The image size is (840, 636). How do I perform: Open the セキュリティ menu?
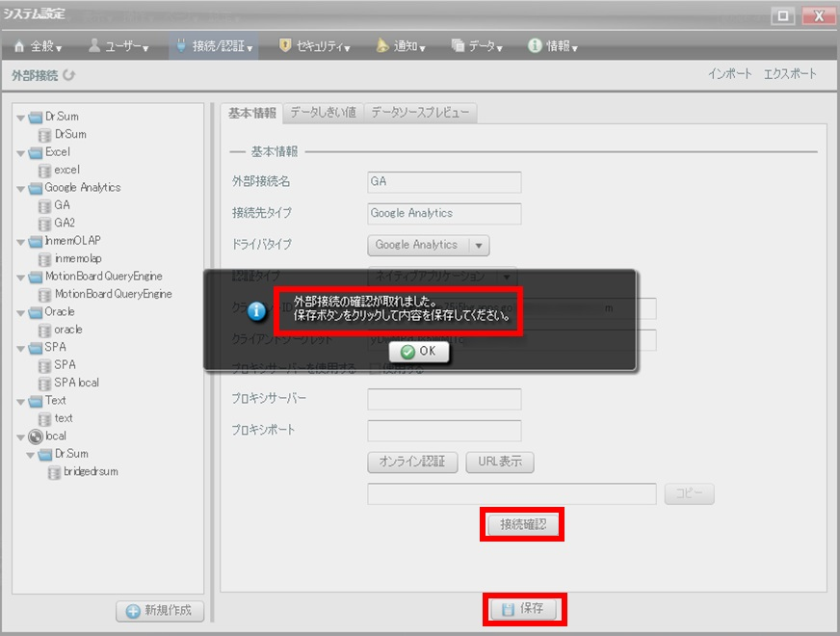pyautogui.click(x=314, y=46)
